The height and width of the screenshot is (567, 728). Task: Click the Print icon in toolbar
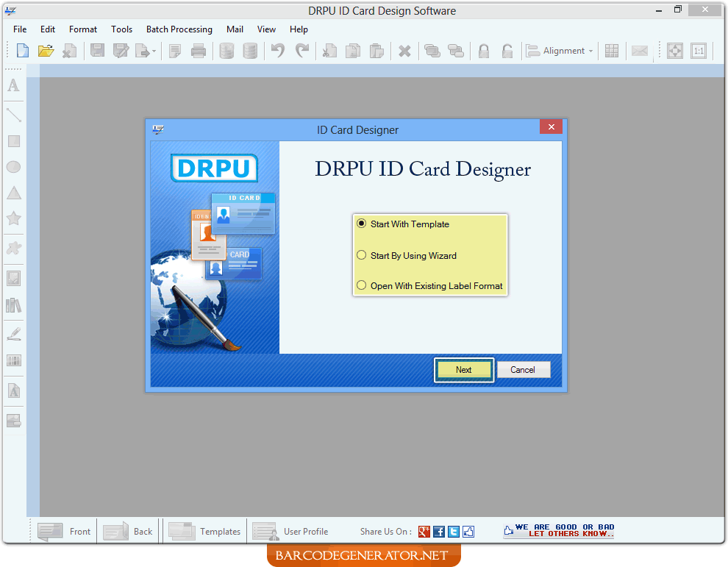click(x=199, y=51)
